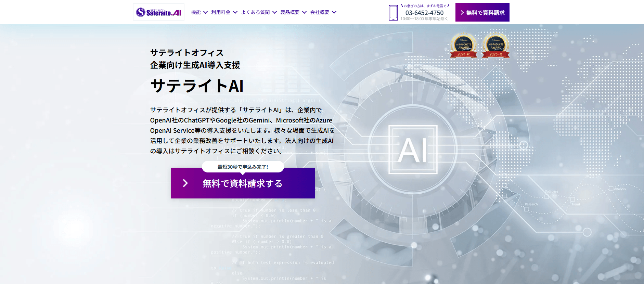Click the 2025 winter AI Products Award badge

(x=495, y=45)
